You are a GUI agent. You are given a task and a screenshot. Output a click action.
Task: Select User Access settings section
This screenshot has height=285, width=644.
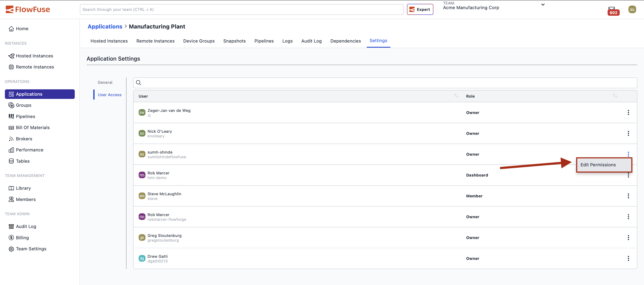[109, 95]
